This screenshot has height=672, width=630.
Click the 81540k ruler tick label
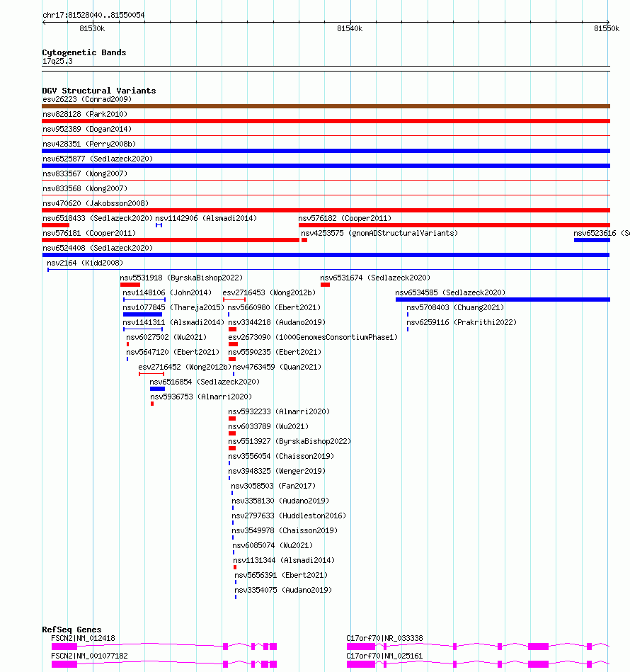(x=350, y=29)
